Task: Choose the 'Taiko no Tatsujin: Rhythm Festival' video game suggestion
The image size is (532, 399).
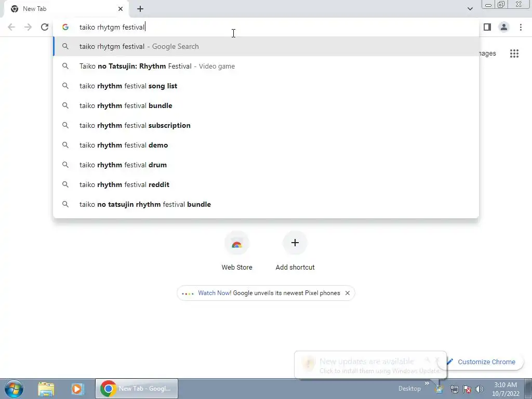Action: (266, 66)
